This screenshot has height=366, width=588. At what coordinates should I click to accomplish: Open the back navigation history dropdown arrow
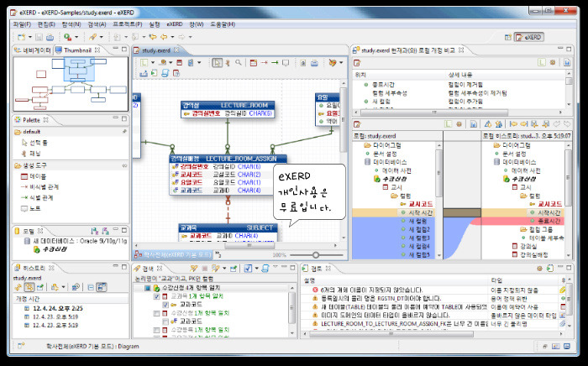coord(172,37)
